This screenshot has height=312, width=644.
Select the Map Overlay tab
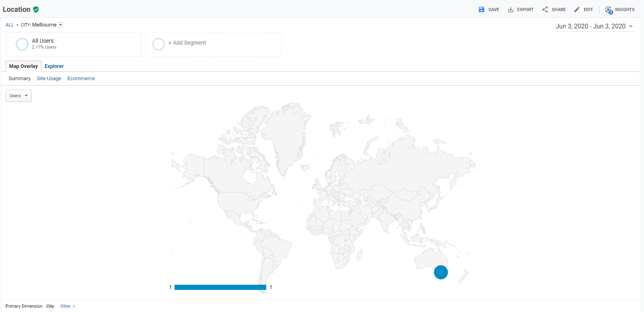pos(24,66)
